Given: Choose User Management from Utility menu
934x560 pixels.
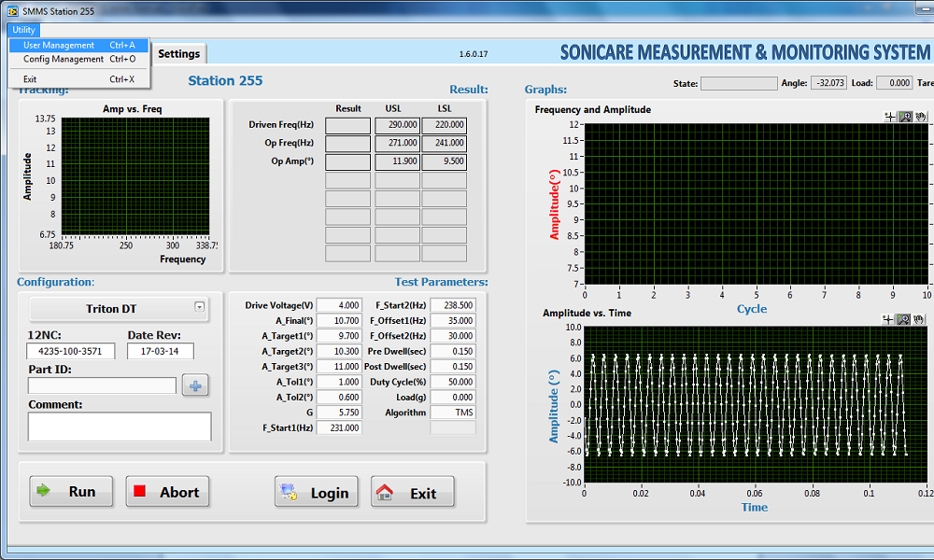Looking at the screenshot, I should tap(59, 45).
